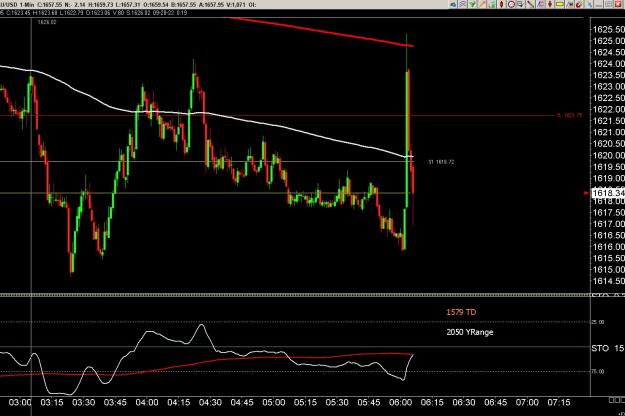Click the red swirl toolbar icon
625x416 pixels.
click(x=579, y=4)
